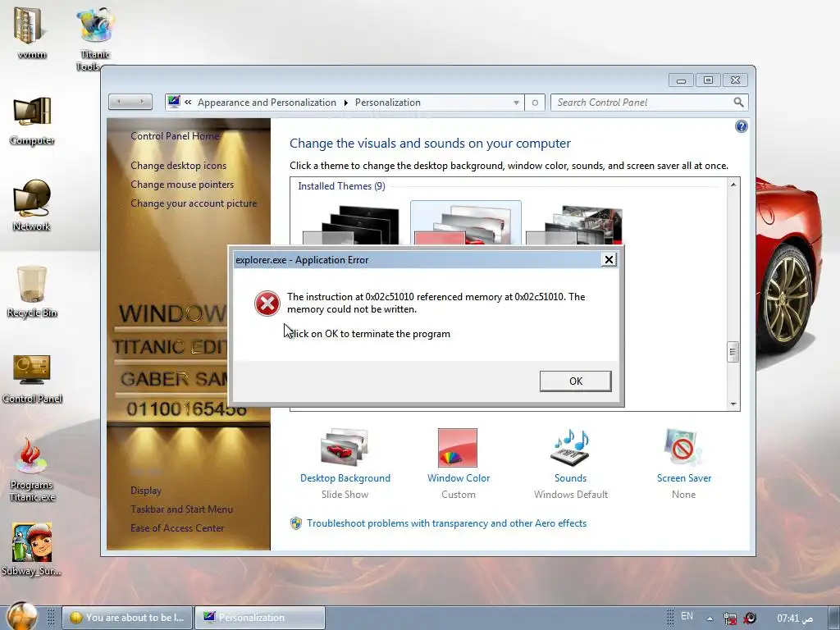Switch to 'You are about to be l...' taskbar item
Viewport: 840px width, 630px height.
pyautogui.click(x=127, y=618)
